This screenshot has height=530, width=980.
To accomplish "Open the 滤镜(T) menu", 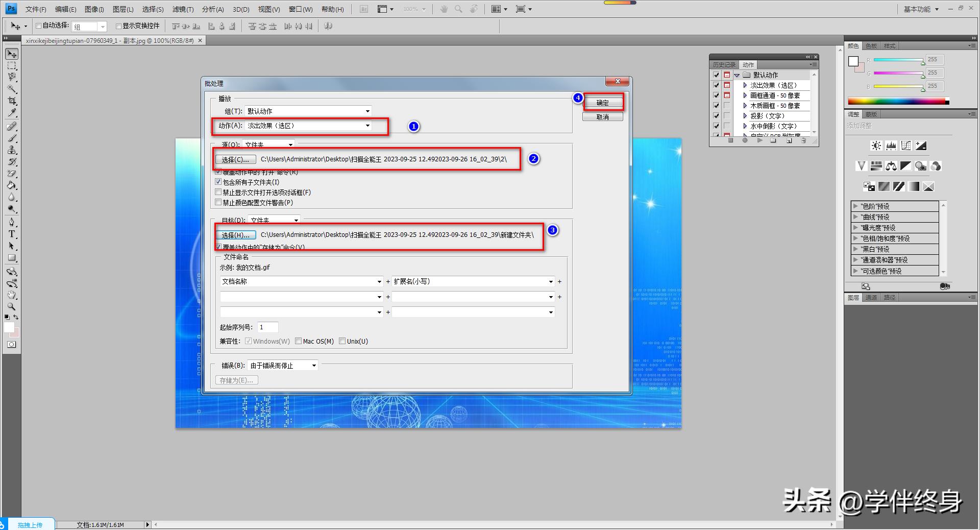I will click(x=183, y=9).
